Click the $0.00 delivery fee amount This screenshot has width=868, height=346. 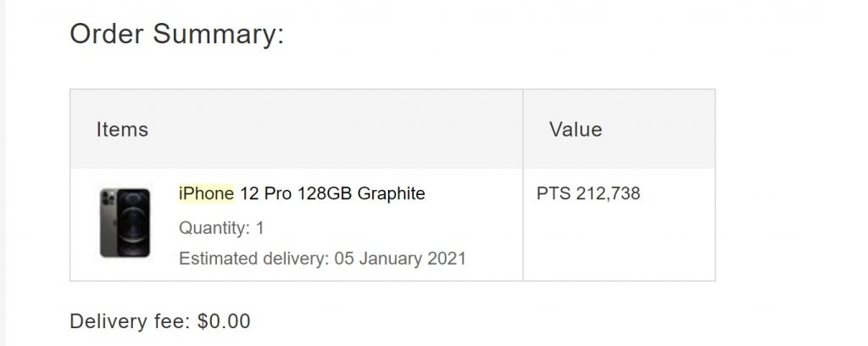coord(224,321)
